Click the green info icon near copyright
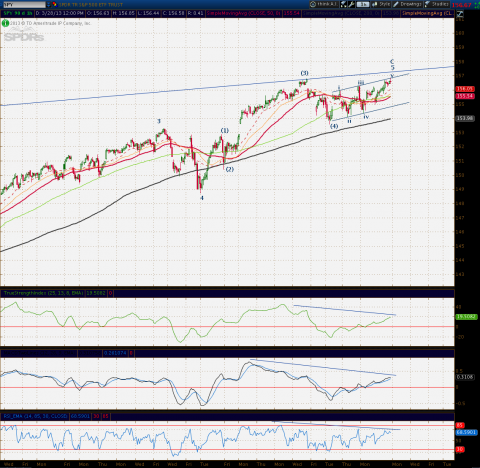This screenshot has width=480, height=468. [x=5, y=23]
